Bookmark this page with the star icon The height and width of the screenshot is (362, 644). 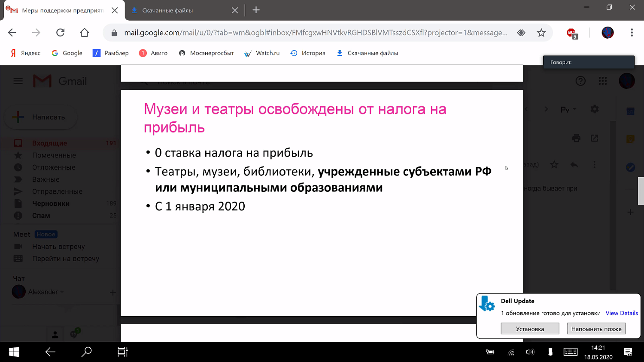click(541, 33)
